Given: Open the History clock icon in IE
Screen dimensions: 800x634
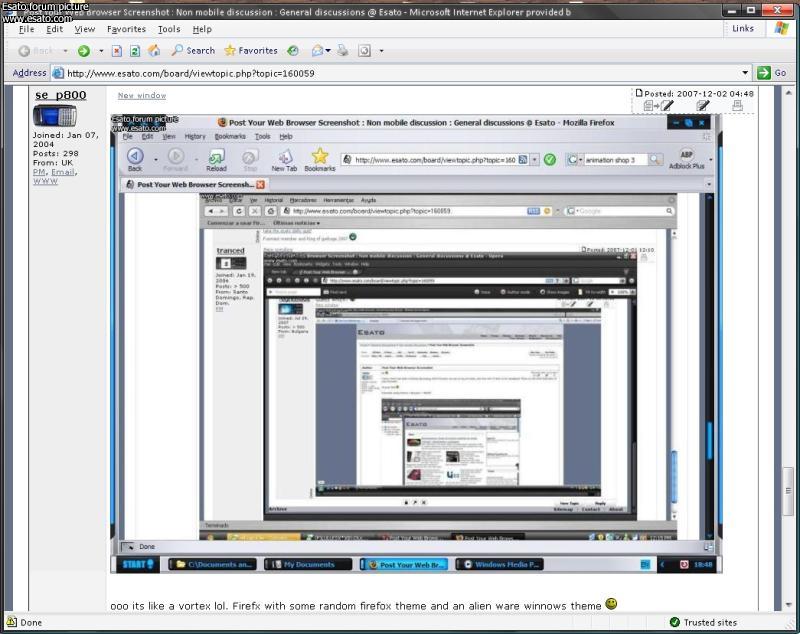Looking at the screenshot, I should pos(293,50).
